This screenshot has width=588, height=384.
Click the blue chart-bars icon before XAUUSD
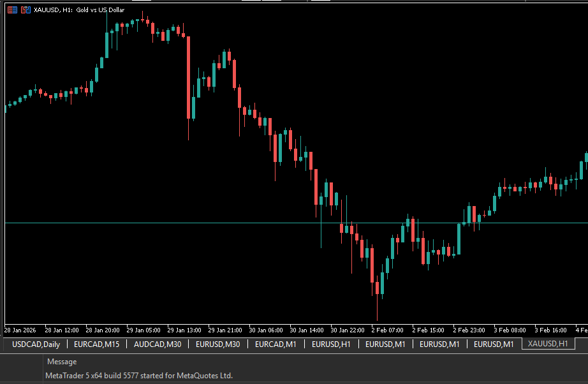tap(26, 10)
